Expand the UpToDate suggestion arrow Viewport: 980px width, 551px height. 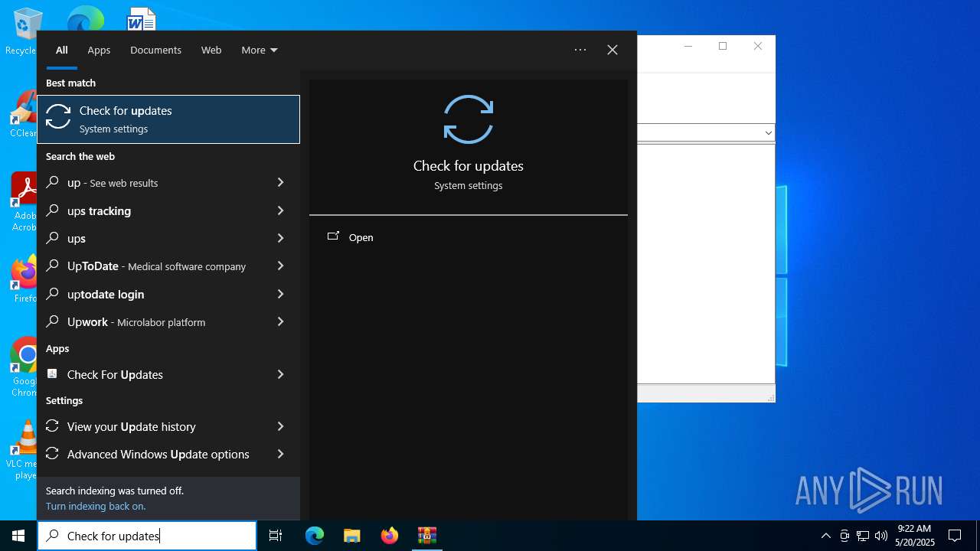(280, 266)
